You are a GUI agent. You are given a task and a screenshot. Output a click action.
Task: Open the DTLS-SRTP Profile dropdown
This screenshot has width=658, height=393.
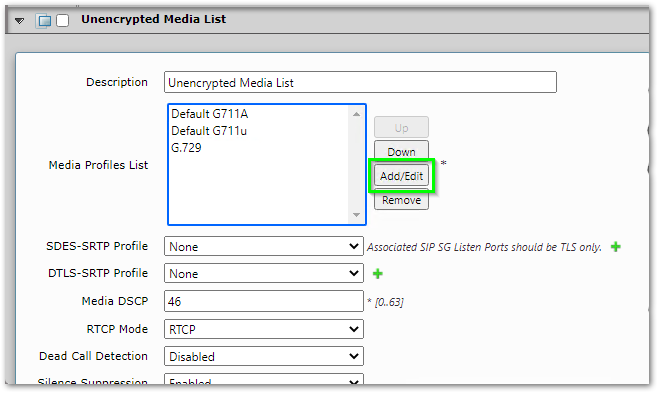pyautogui.click(x=264, y=273)
